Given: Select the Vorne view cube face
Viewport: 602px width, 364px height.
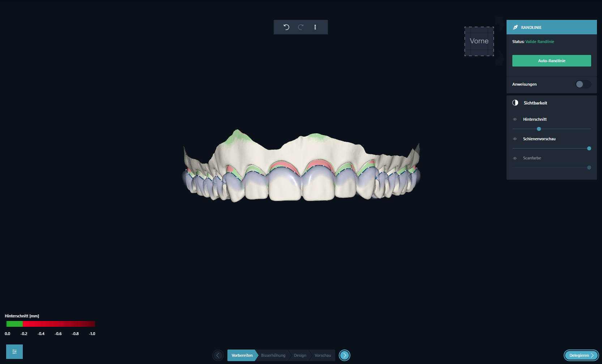Looking at the screenshot, I should (479, 41).
